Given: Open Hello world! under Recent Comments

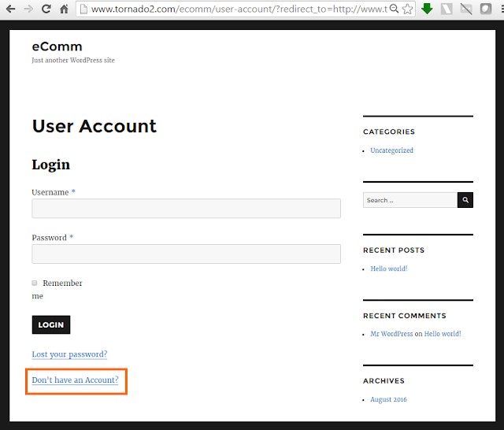Looking at the screenshot, I should coord(443,334).
